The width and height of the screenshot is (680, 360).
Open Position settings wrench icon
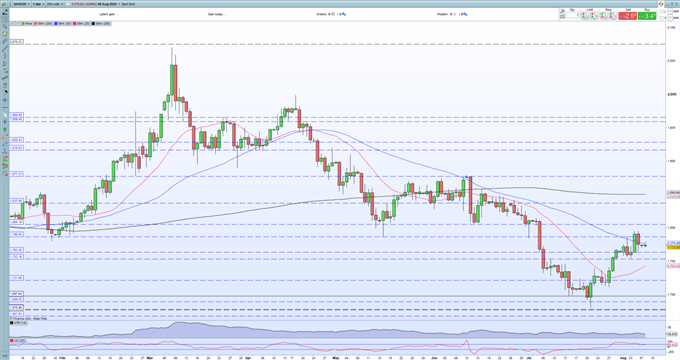click(465, 14)
